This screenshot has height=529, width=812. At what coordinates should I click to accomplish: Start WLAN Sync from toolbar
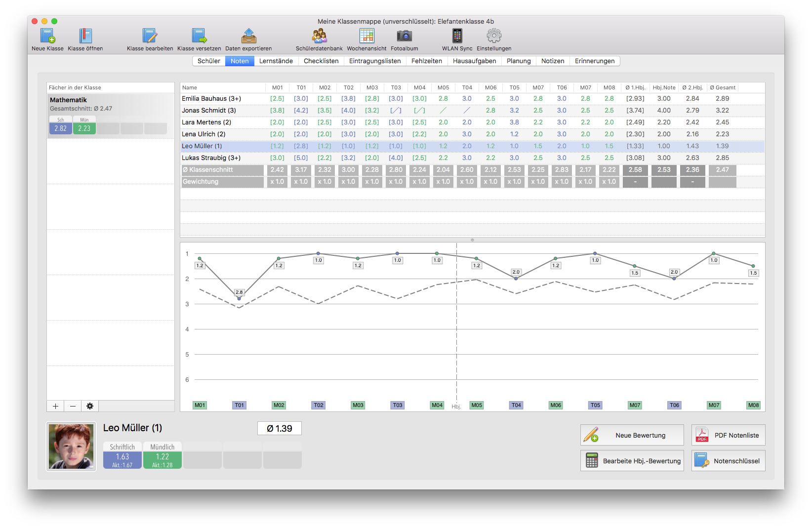pyautogui.click(x=457, y=36)
